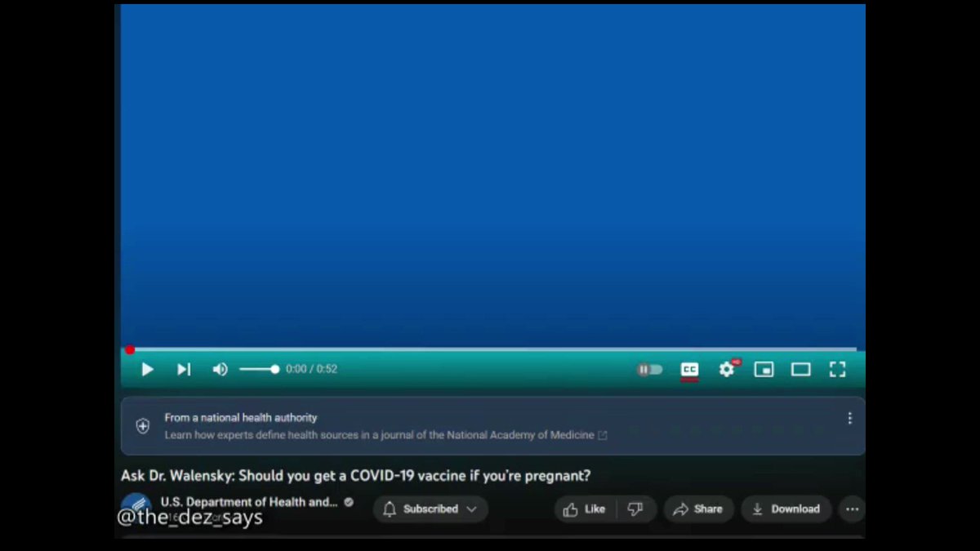Open the health info panel options menu
The width and height of the screenshot is (980, 551).
(849, 418)
